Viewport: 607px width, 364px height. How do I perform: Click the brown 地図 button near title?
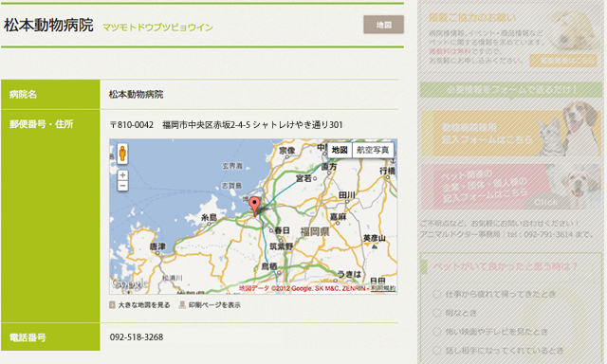383,25
